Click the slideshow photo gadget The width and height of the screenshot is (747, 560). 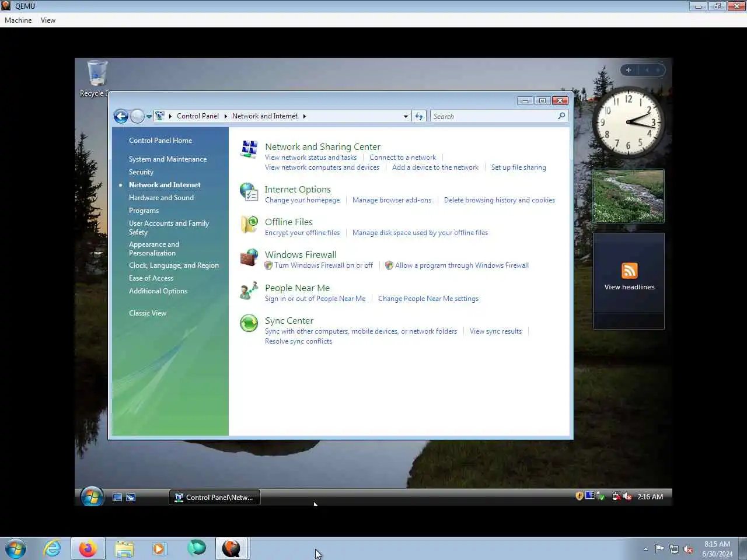pos(629,196)
